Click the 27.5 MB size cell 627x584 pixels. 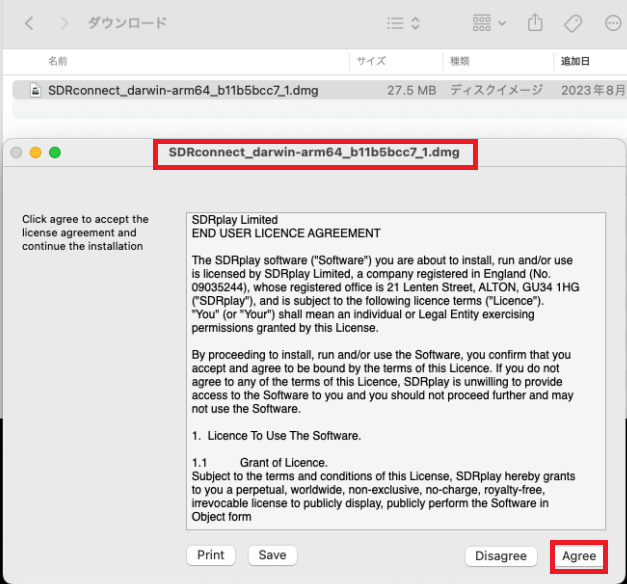coord(411,90)
